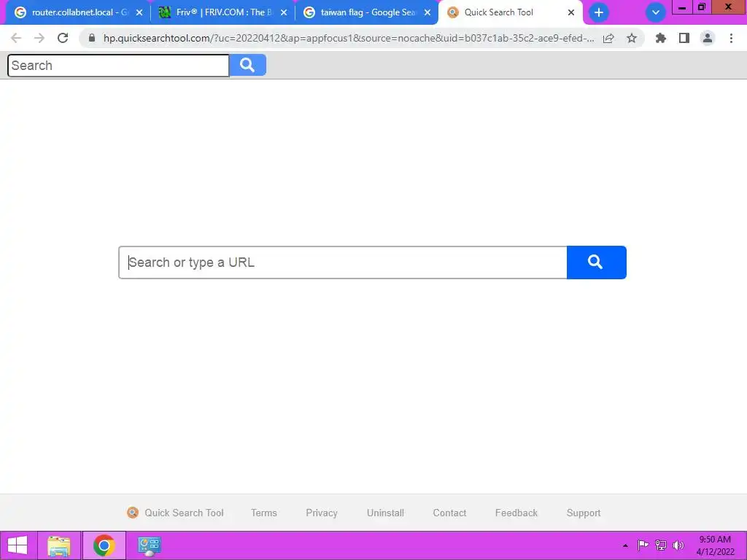Open the Support link
Viewport: 747px width, 560px height.
pyautogui.click(x=584, y=513)
